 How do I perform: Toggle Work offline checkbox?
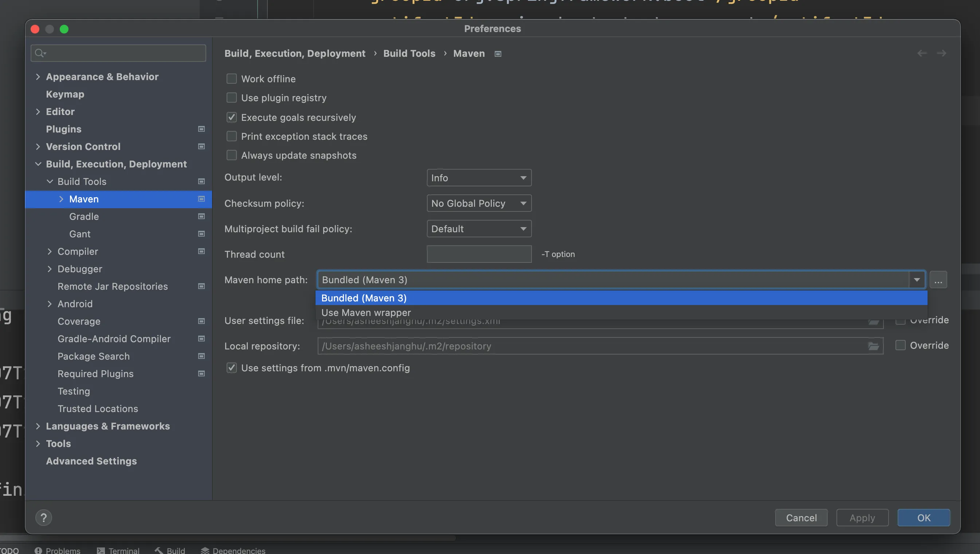tap(231, 79)
